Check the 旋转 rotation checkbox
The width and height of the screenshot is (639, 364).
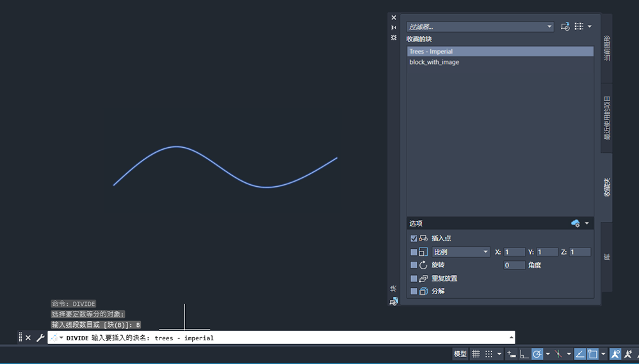point(414,265)
